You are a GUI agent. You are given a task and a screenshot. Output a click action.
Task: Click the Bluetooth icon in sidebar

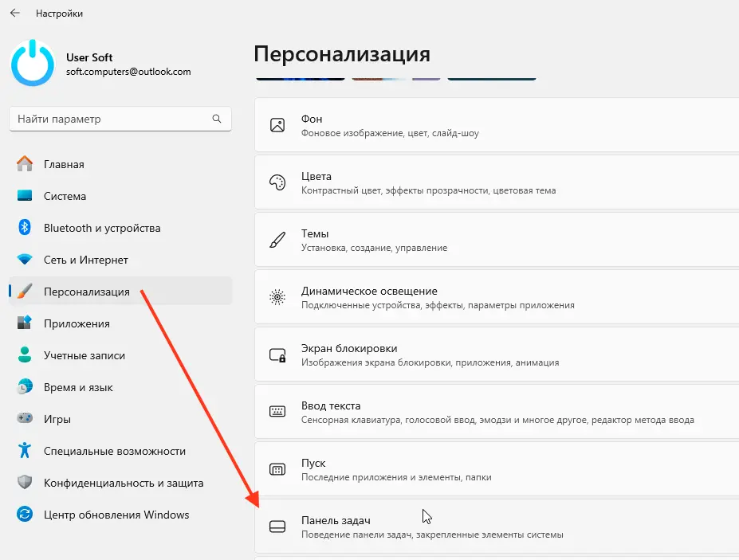[25, 228]
